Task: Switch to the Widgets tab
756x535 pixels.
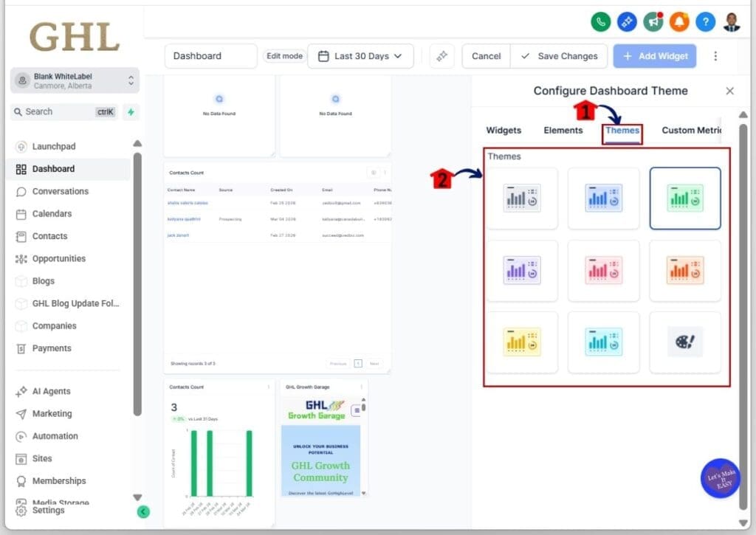Action: pos(504,131)
